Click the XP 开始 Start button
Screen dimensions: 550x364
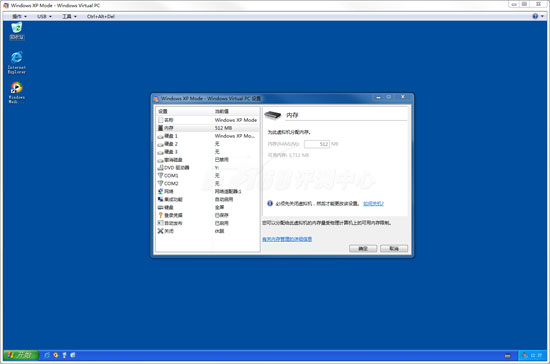click(21, 355)
